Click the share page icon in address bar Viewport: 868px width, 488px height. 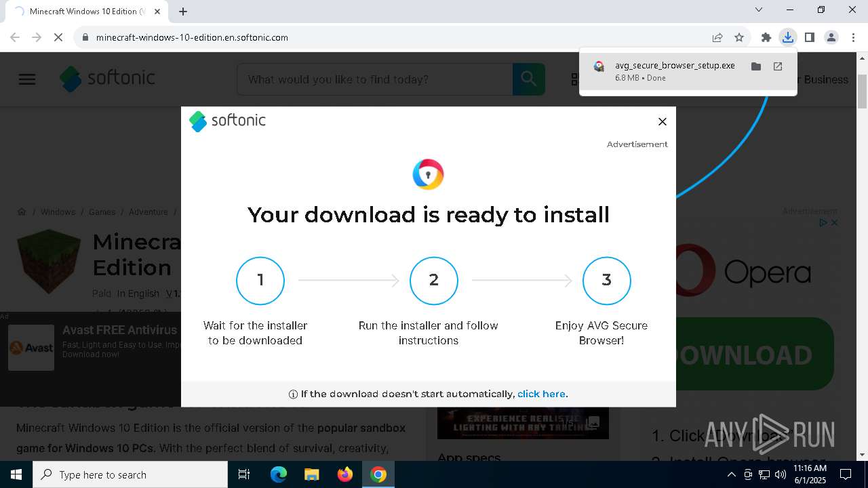point(717,37)
